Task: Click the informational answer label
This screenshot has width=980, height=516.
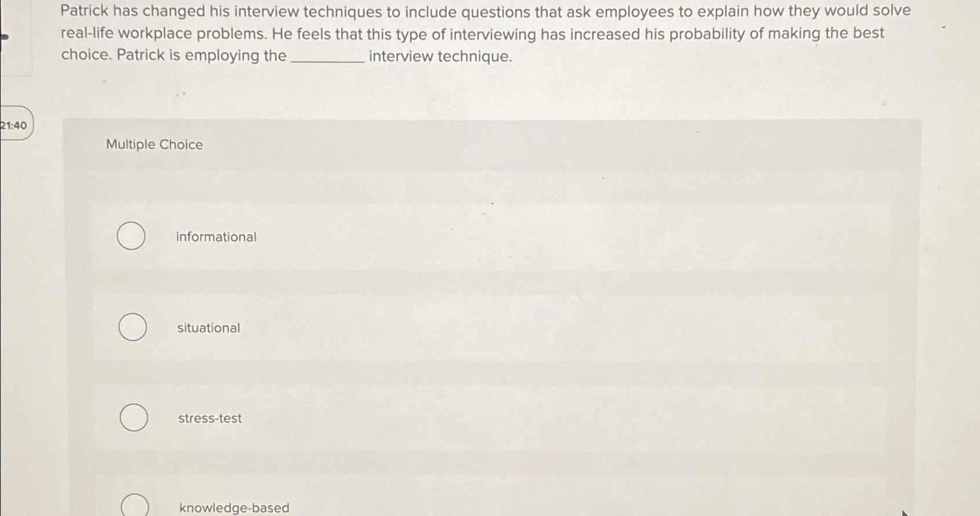Action: tap(216, 236)
